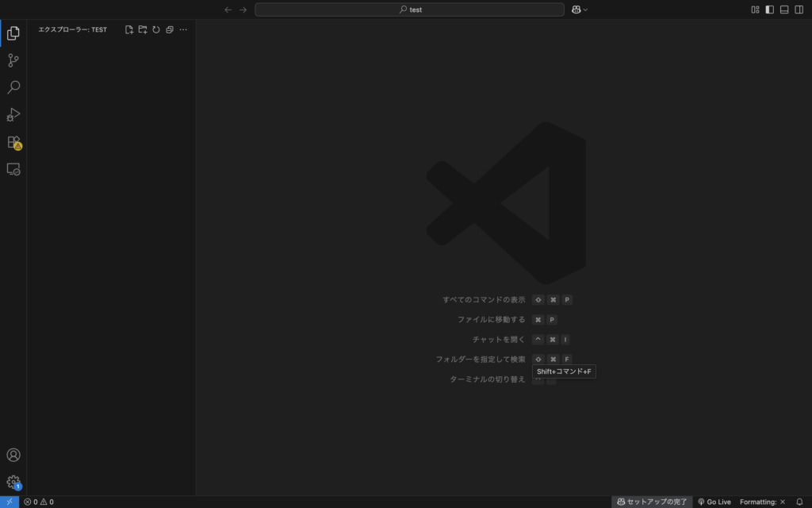This screenshot has height=508, width=812.
Task: Open the Explorer view in activity bar
Action: click(x=13, y=33)
